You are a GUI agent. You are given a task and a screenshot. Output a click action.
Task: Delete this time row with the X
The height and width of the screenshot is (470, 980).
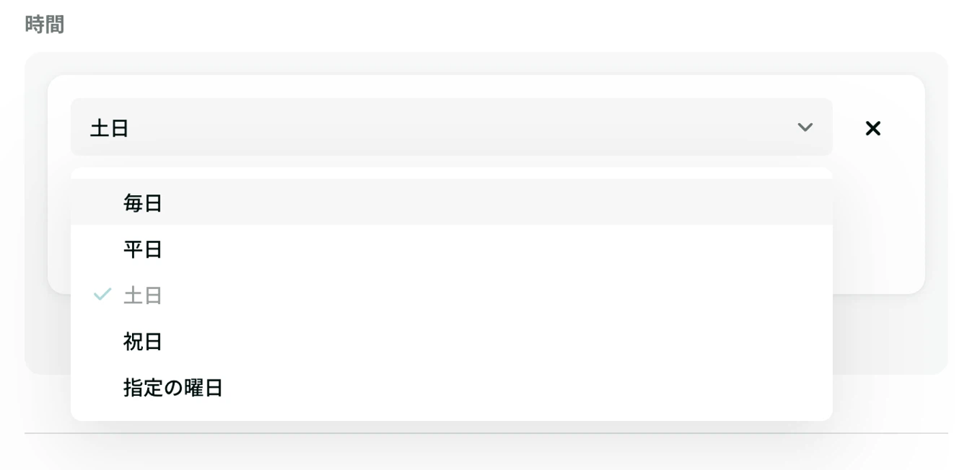[x=872, y=128]
